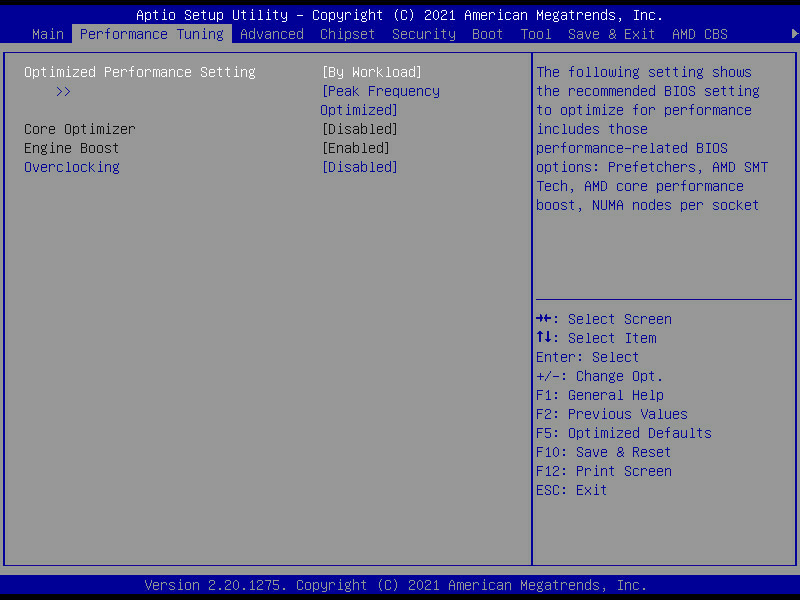Select the Overclocking menu item
Image resolution: width=800 pixels, height=600 pixels.
click(x=72, y=167)
